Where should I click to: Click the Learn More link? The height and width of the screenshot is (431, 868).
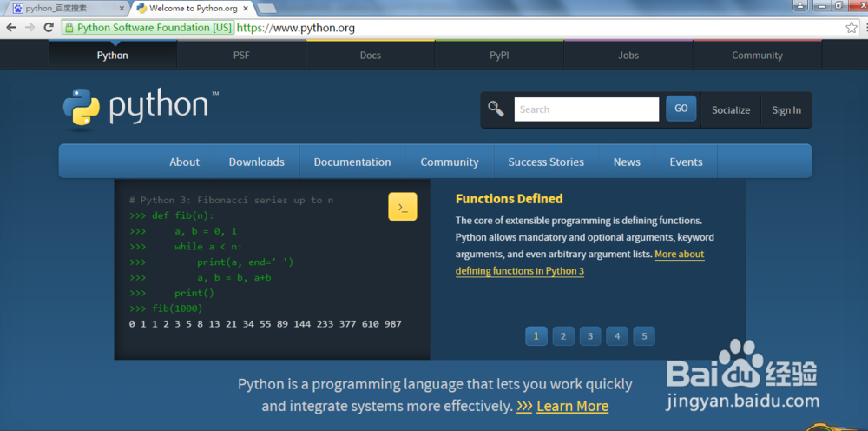pos(572,406)
